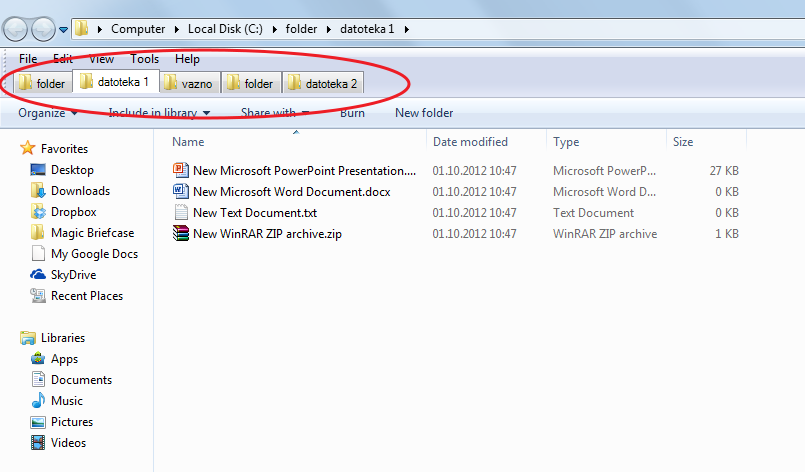Select the Word document file icon
This screenshot has width=805, height=472.
pyautogui.click(x=180, y=192)
